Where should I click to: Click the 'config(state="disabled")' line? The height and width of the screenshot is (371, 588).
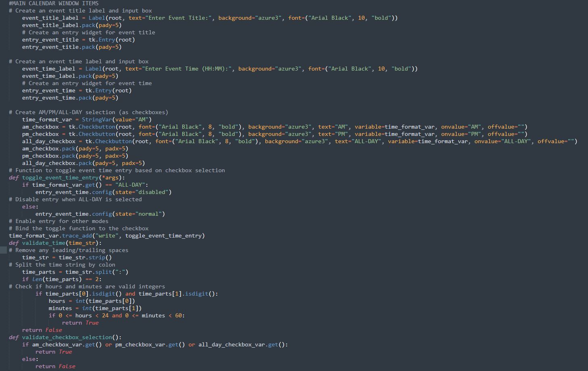[104, 192]
